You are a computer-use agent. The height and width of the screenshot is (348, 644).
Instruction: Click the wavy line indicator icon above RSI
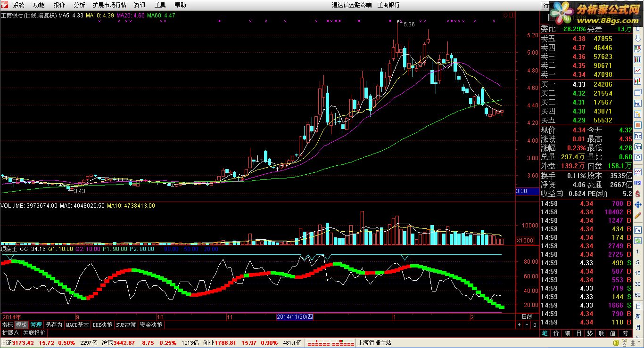point(637,172)
